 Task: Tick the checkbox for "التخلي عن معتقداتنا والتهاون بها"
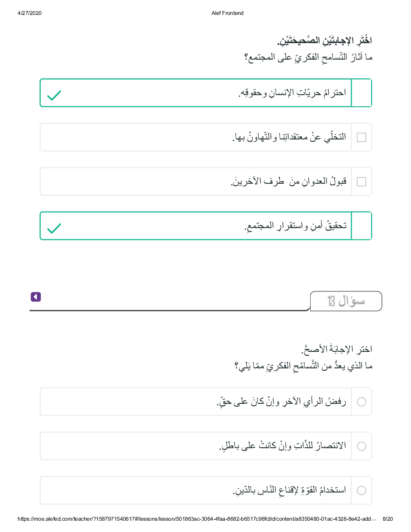point(361,137)
